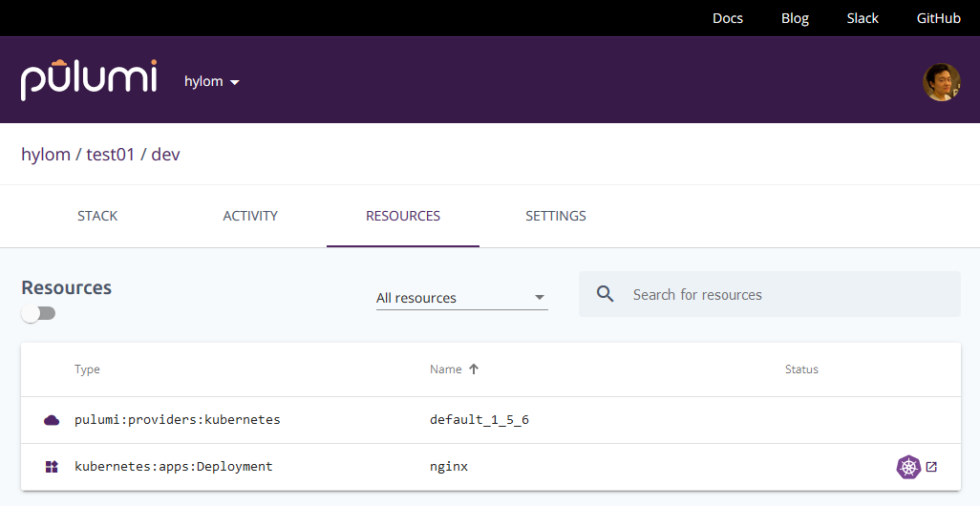Screen dimensions: 980x506
Task: Click the Kubernetes helm wheel icon
Action: pos(908,467)
